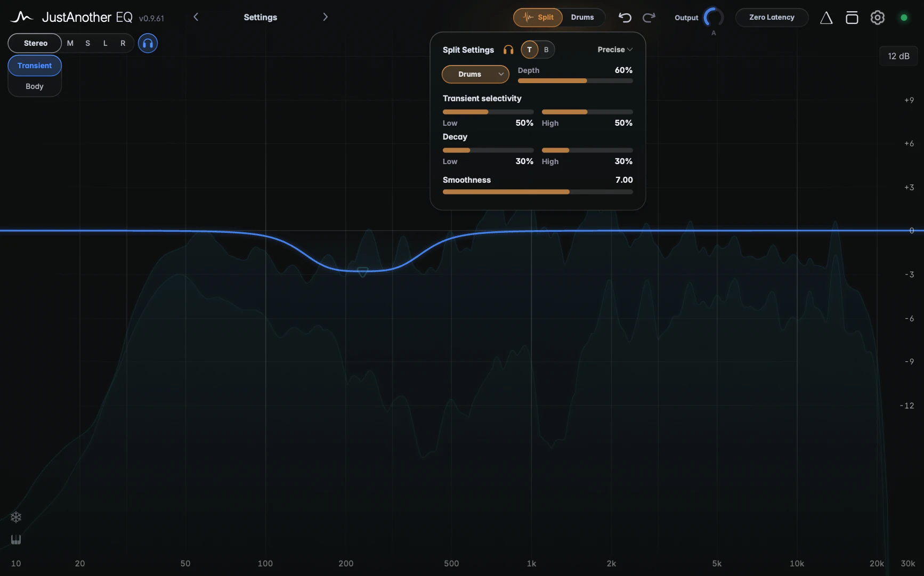Adjust Decay Low slider
Screen dimensions: 924x576
[x=488, y=150]
